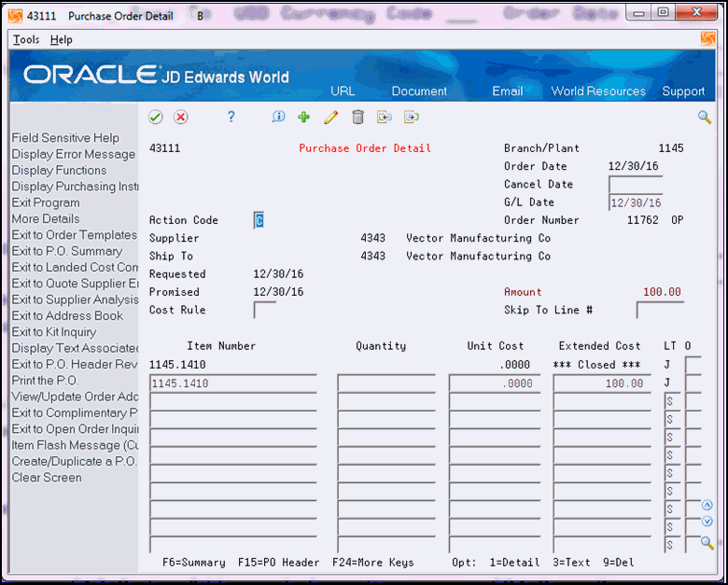Open the Email link in banner

508,91
